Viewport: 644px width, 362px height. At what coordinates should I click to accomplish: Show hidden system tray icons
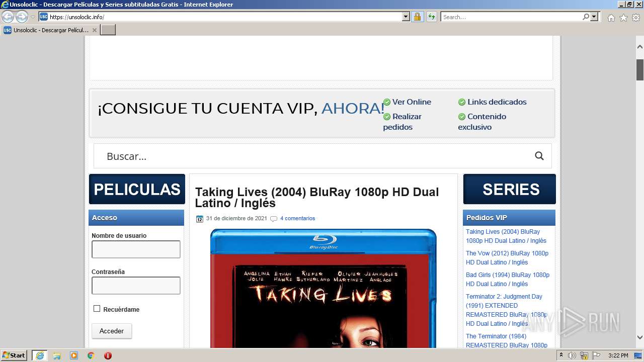coord(561,355)
